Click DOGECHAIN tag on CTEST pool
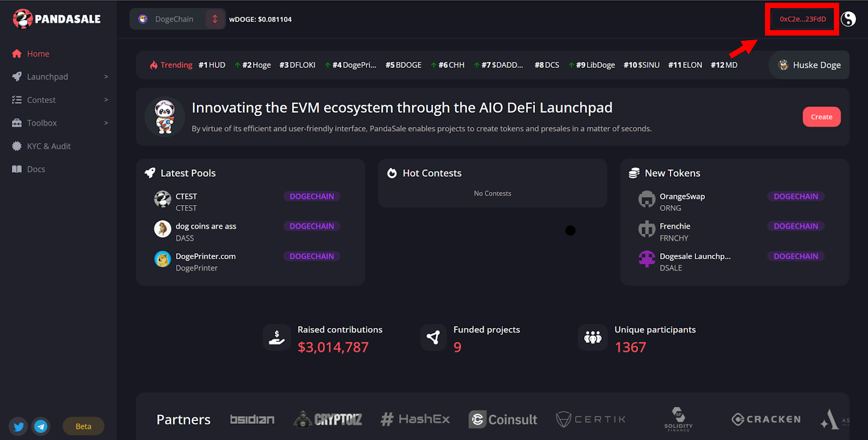 click(312, 196)
